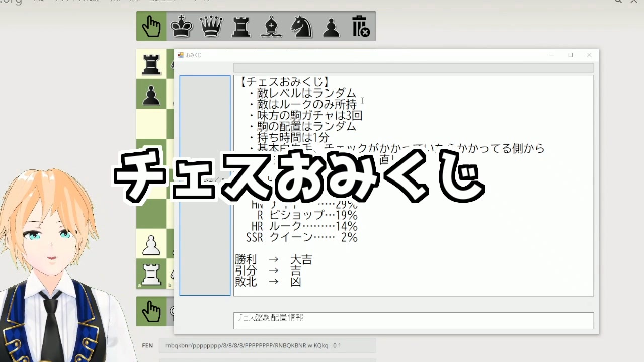Focus the チェス盤駒配置情報 text box
The image size is (644, 362).
click(414, 321)
